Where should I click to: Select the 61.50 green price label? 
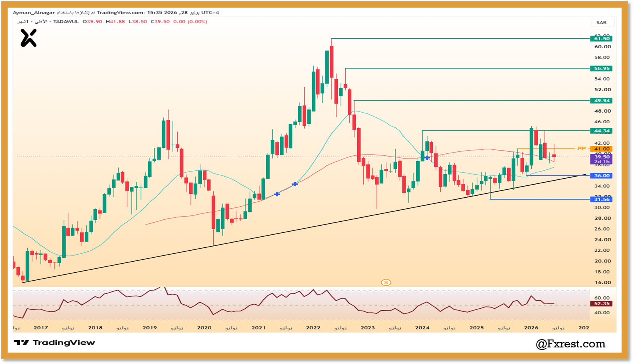[601, 38]
